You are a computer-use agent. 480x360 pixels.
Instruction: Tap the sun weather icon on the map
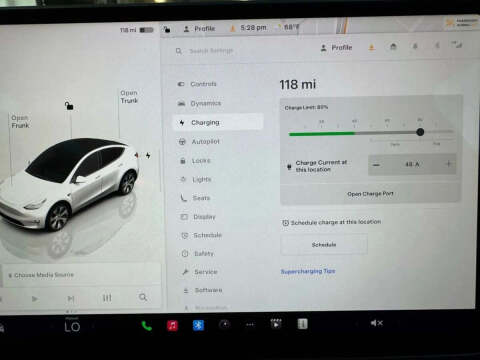450,23
